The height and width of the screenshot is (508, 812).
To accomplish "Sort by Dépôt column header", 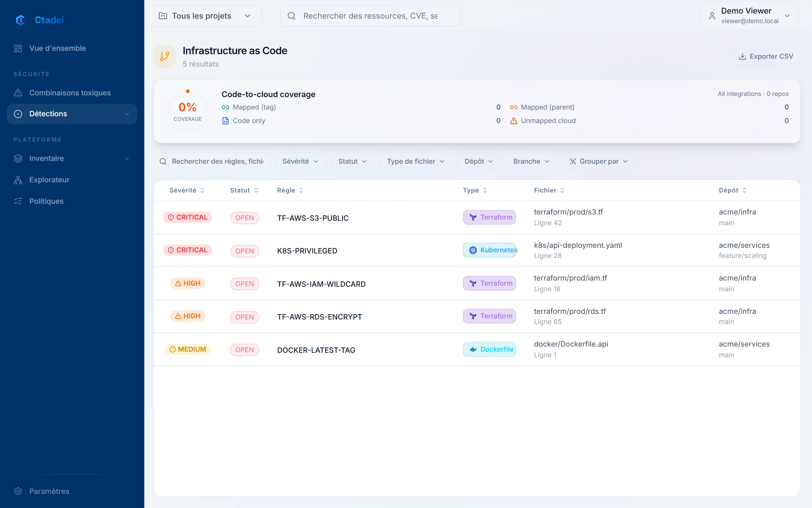I will (x=732, y=190).
